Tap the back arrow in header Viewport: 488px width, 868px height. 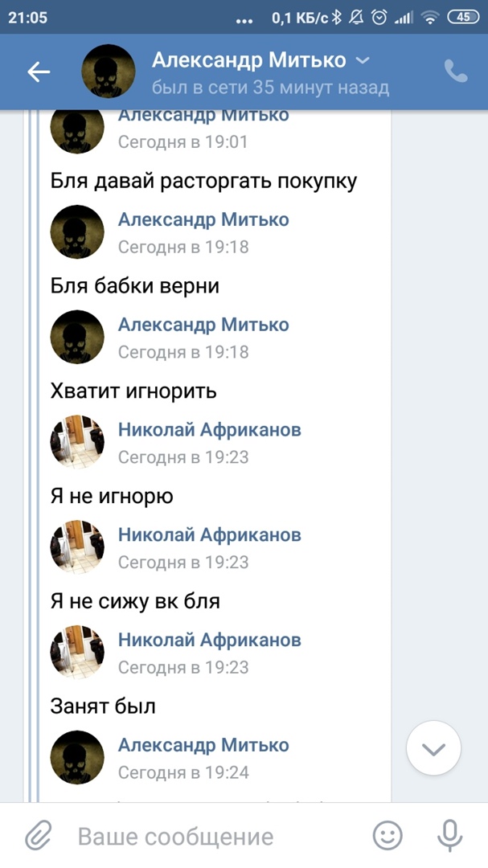pyautogui.click(x=39, y=72)
